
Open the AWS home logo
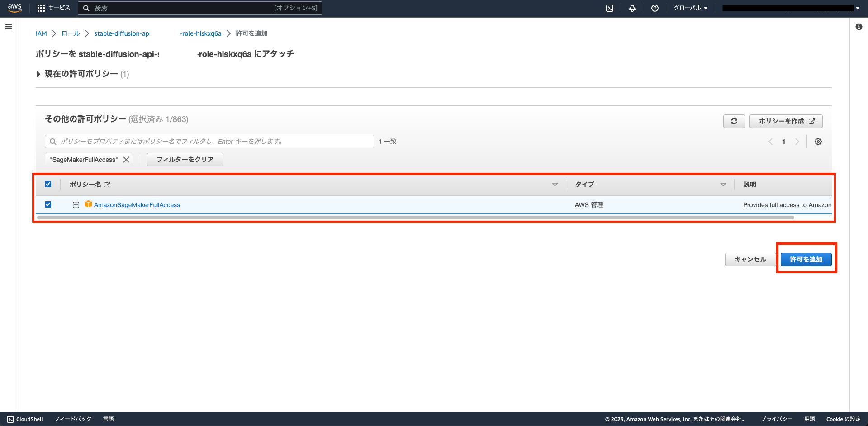click(14, 8)
